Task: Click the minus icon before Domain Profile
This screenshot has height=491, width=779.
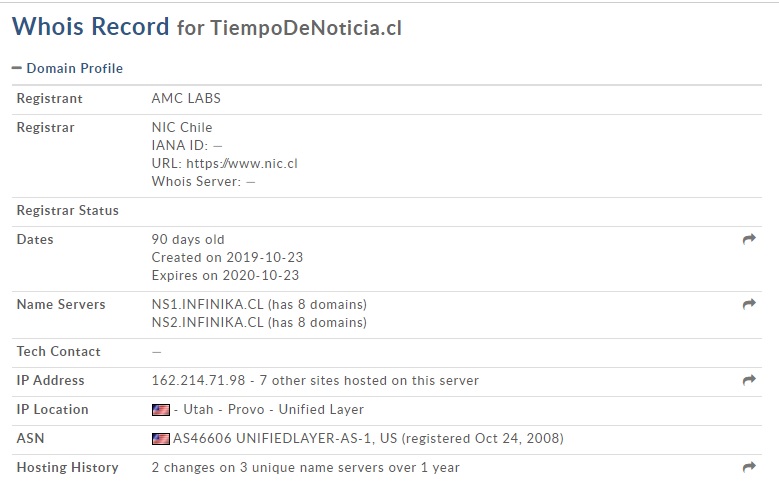Action: pyautogui.click(x=16, y=68)
